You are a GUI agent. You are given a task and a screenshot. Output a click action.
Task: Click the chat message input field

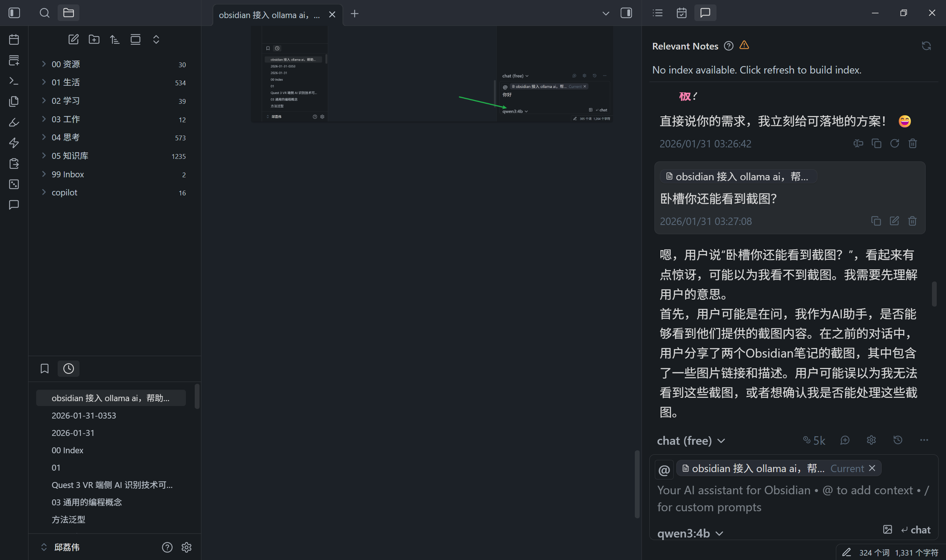pos(793,498)
